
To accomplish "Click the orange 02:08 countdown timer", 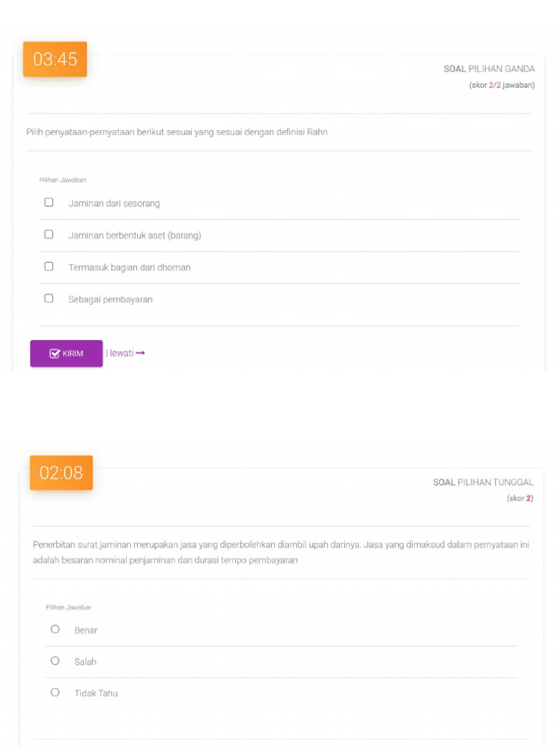I will click(x=61, y=473).
